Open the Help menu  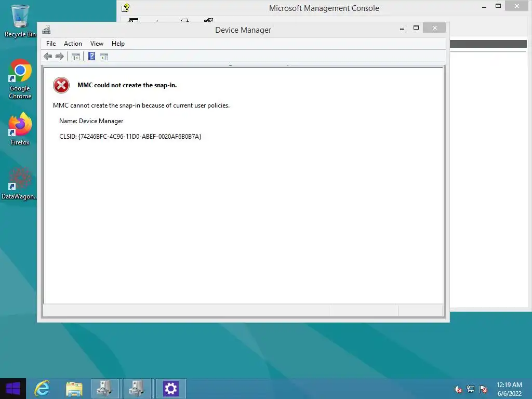point(118,44)
